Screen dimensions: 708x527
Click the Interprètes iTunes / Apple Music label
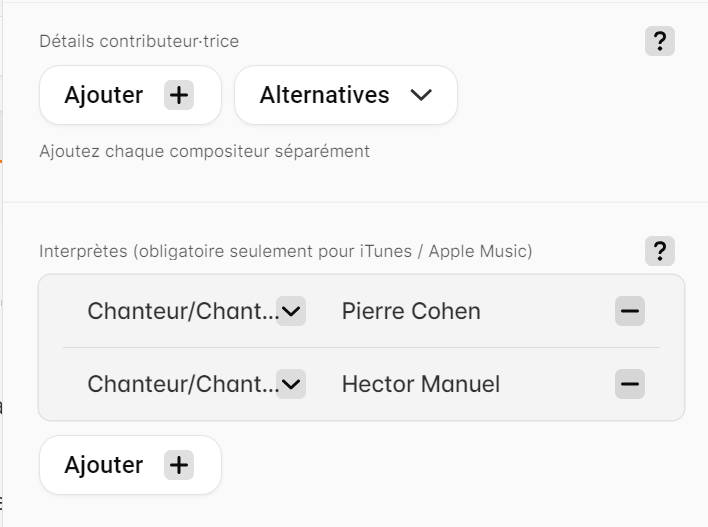click(x=286, y=251)
